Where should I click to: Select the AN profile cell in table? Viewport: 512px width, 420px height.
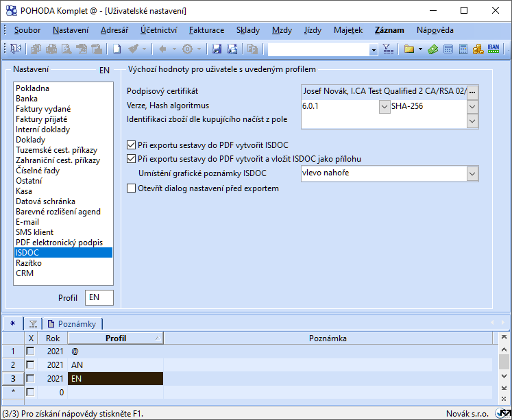point(116,365)
